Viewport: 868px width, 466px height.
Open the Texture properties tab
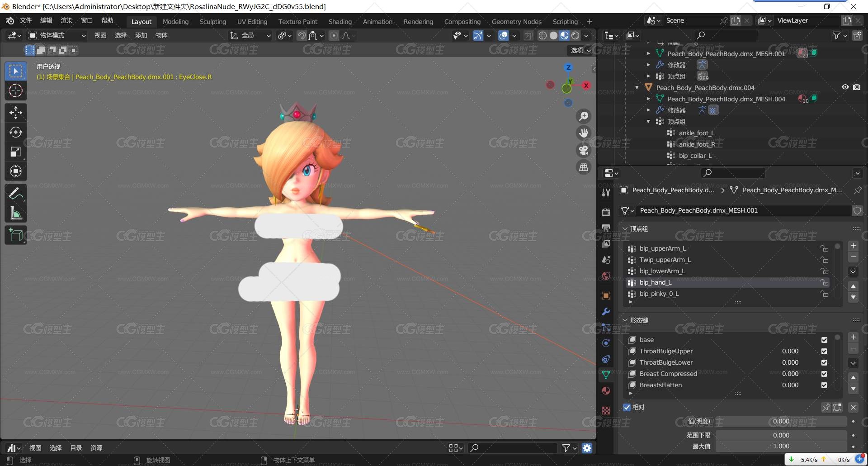[x=606, y=410]
